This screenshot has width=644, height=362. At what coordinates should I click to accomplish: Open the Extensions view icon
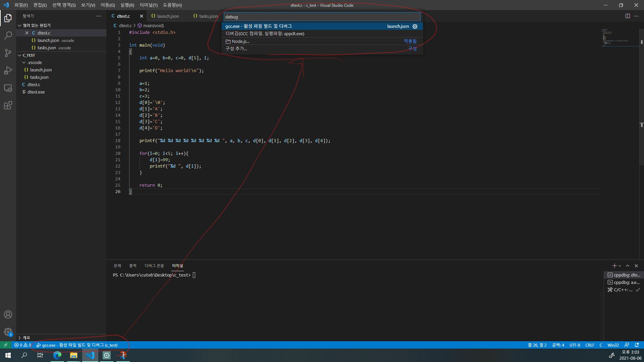[x=8, y=106]
